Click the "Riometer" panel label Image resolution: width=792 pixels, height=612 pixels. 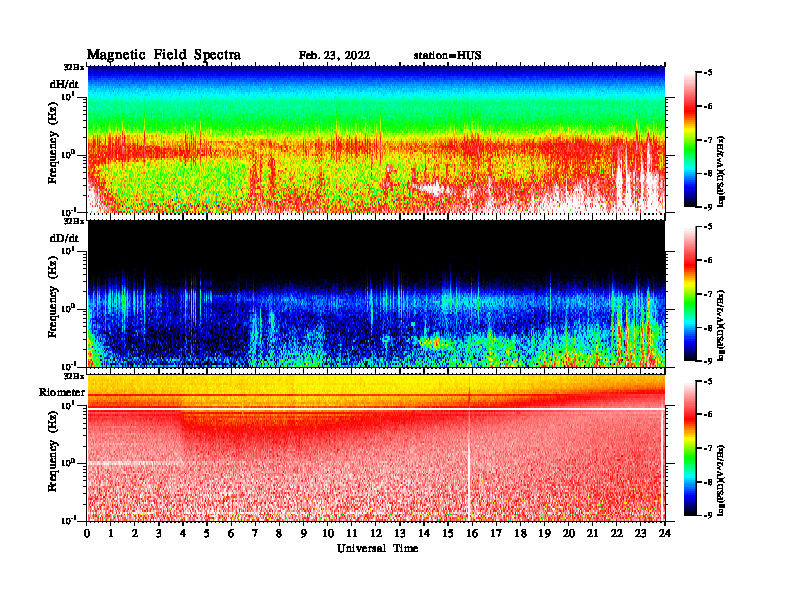(62, 392)
